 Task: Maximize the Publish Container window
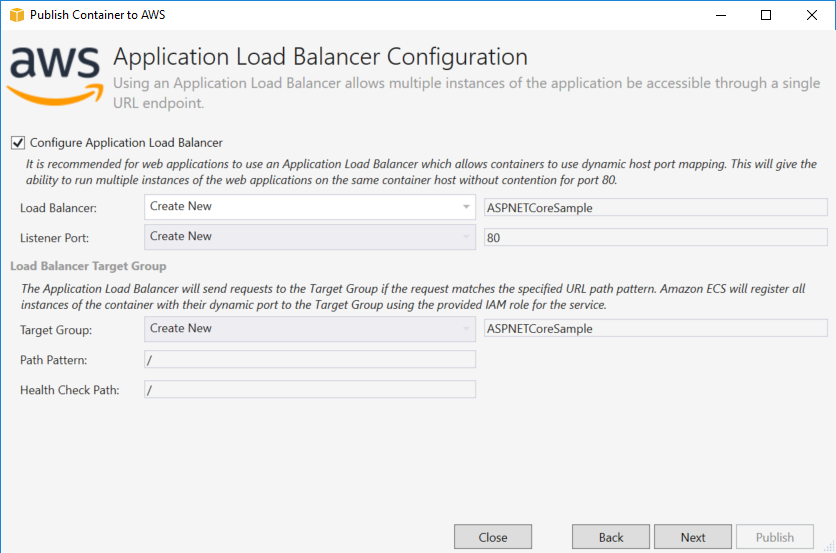(766, 15)
